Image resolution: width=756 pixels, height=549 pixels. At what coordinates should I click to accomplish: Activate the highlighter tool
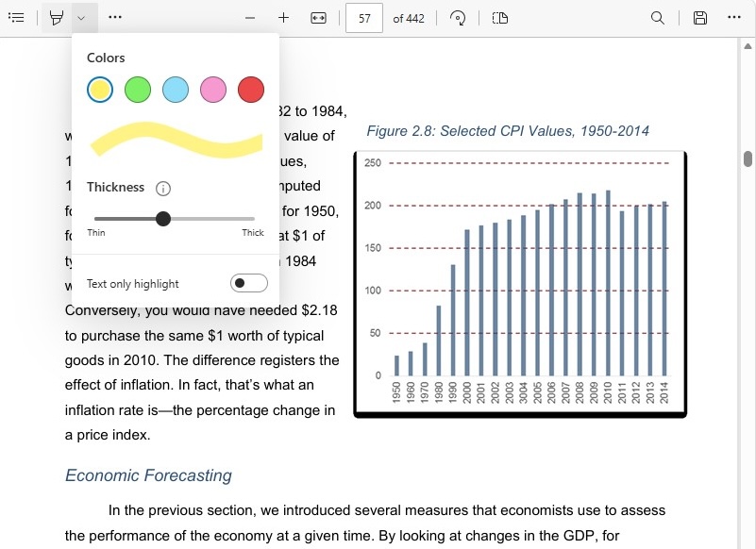[57, 18]
